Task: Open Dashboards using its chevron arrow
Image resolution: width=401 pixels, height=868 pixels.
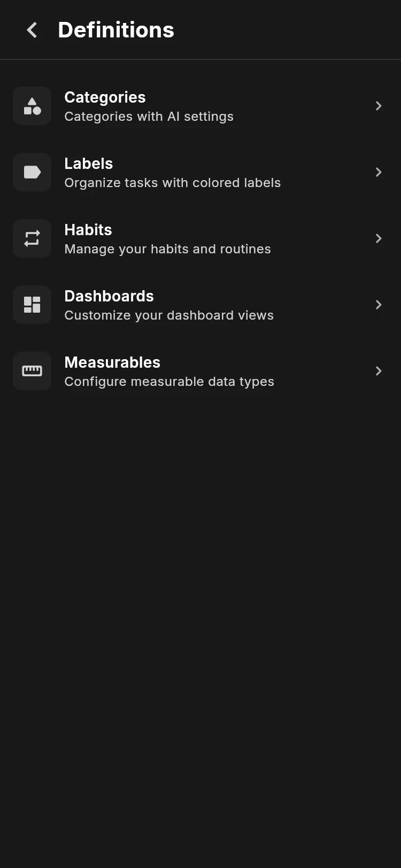Action: coord(379,305)
